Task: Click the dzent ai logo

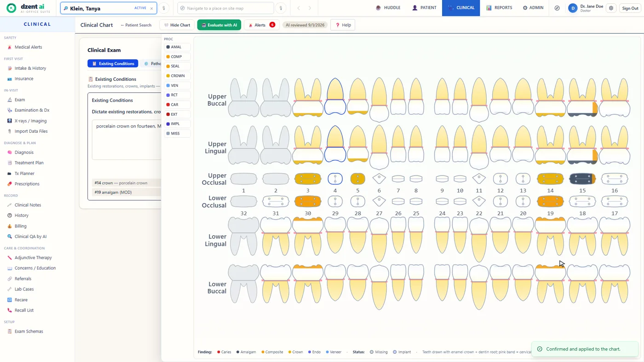Action: click(x=28, y=8)
